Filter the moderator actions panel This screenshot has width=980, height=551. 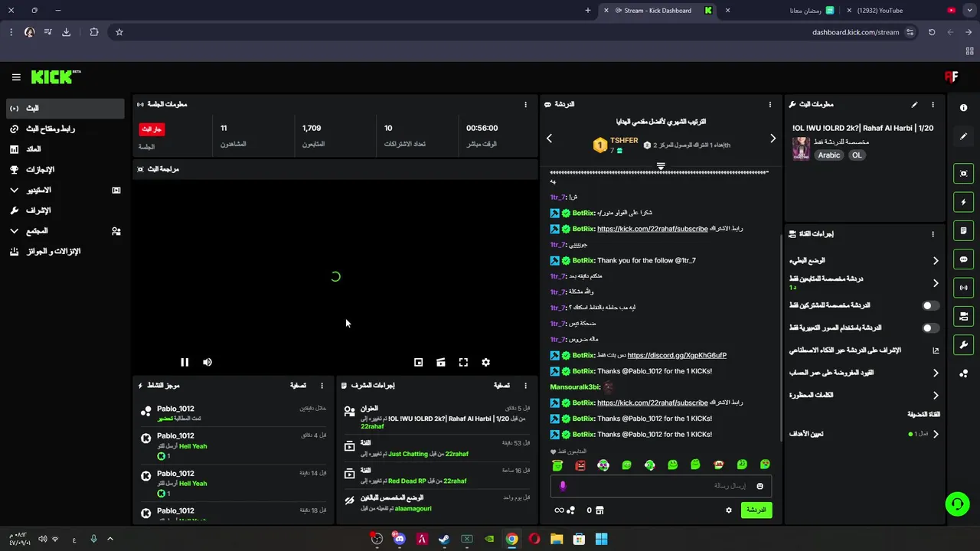[501, 386]
